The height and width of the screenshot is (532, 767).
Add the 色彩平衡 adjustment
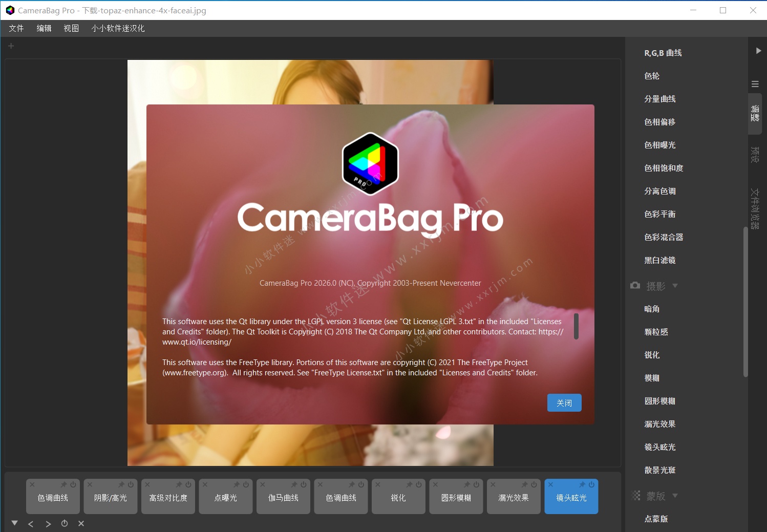[x=659, y=214]
